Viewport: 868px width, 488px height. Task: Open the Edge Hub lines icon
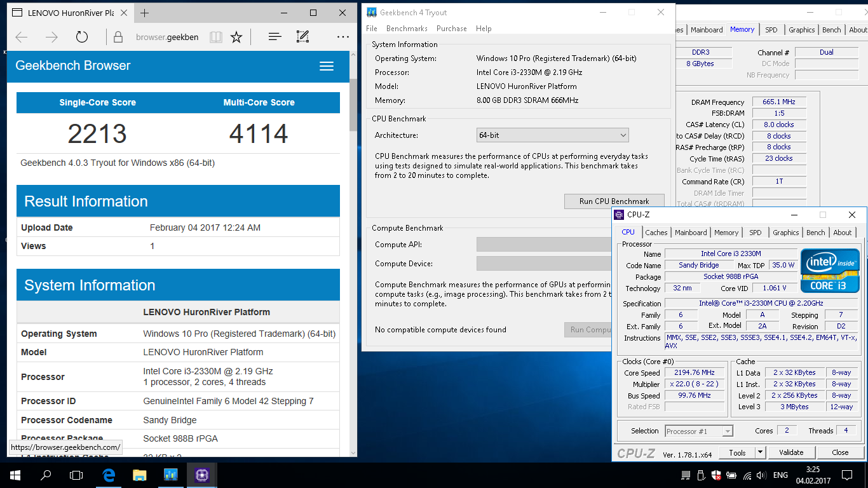point(275,37)
